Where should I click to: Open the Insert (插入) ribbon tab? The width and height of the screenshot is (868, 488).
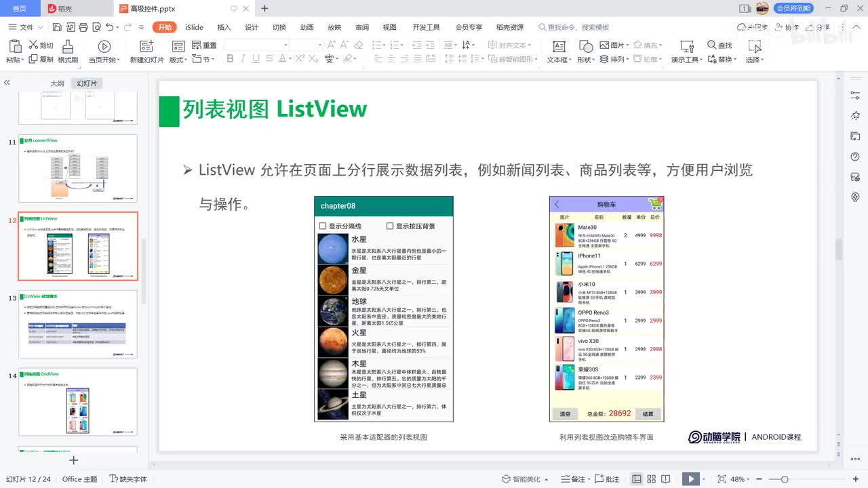pyautogui.click(x=224, y=27)
